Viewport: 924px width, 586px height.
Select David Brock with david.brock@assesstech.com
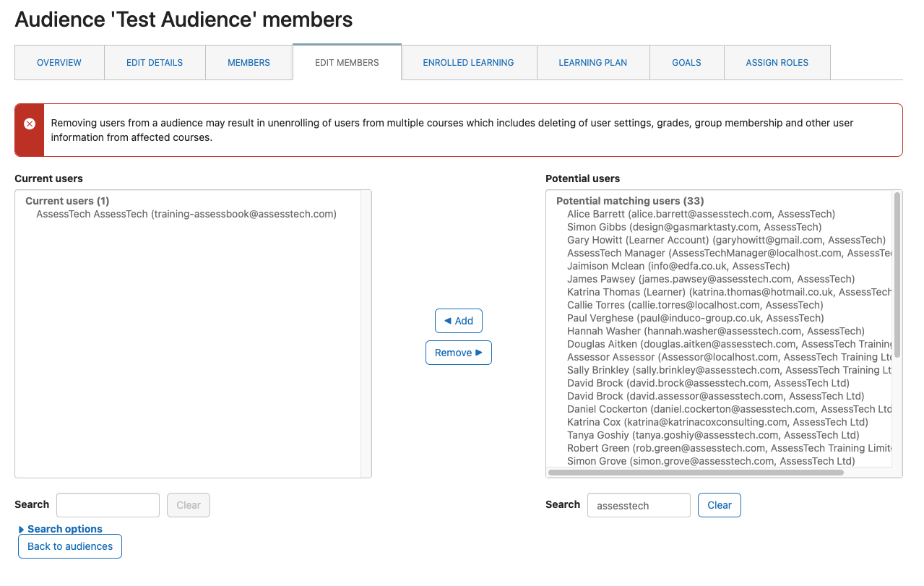pyautogui.click(x=708, y=383)
